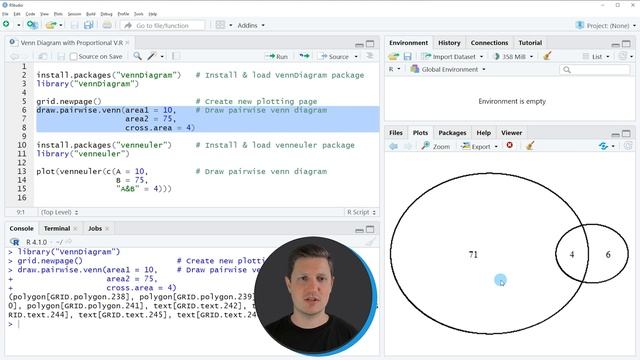Image resolution: width=640 pixels, height=360 pixels.
Task: Click the Create a project icon
Action: click(x=32, y=25)
